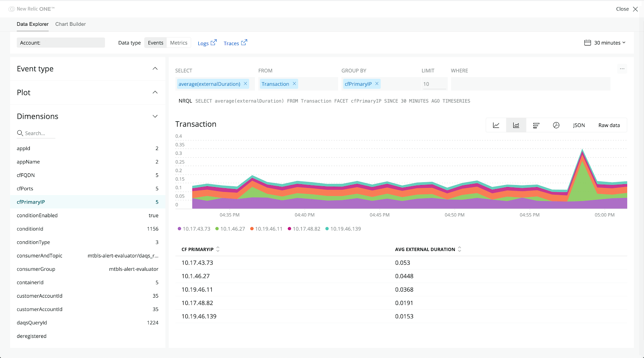644x358 pixels.
Task: Open the more options ellipsis menu
Action: [x=622, y=69]
